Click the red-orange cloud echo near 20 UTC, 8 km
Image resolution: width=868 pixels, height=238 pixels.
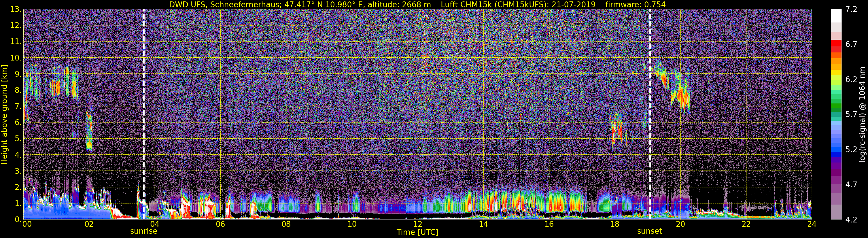pyautogui.click(x=681, y=91)
